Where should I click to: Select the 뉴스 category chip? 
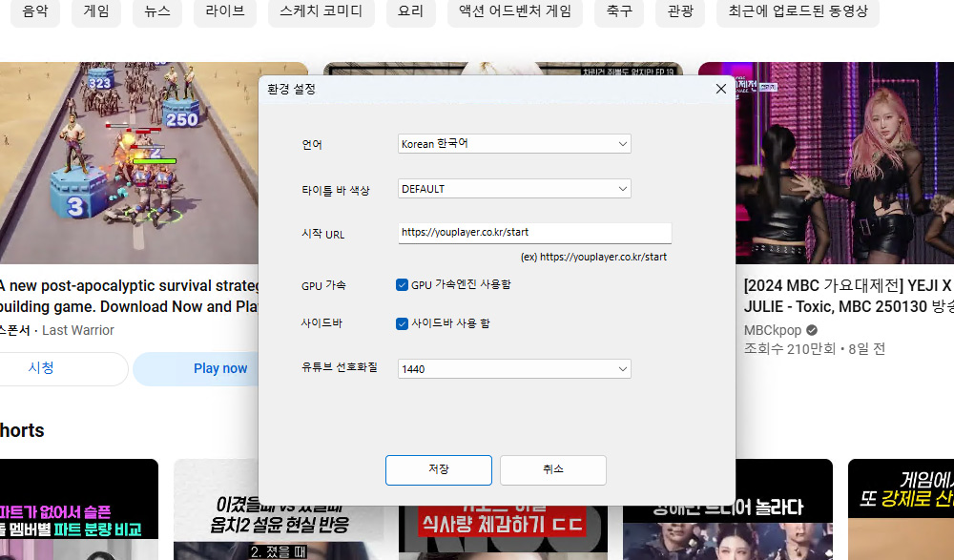click(157, 10)
